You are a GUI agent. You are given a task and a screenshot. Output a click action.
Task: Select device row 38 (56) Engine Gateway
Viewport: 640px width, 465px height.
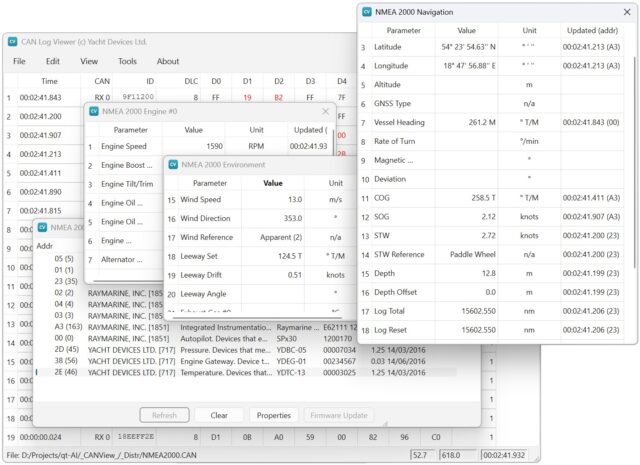pos(245,361)
